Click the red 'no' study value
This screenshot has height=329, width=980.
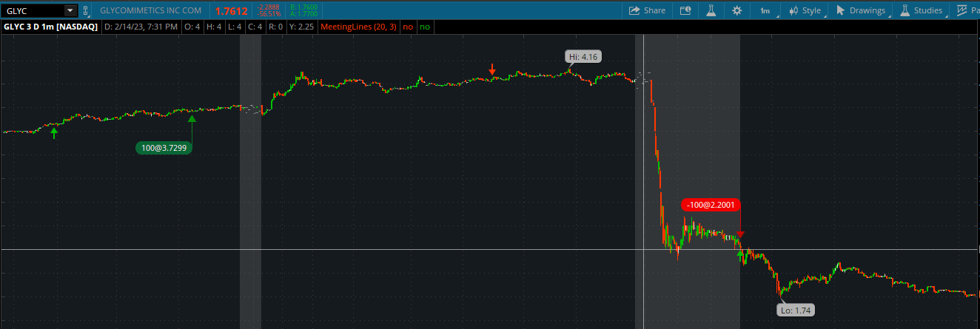408,27
